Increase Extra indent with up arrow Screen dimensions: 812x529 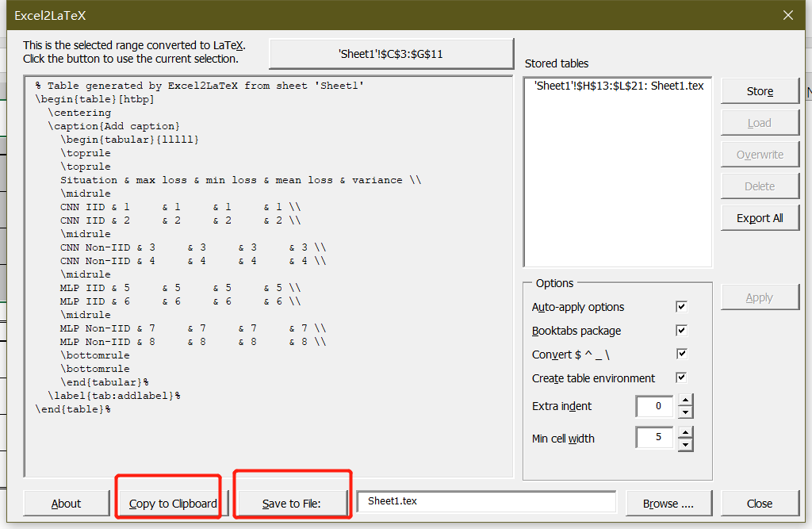[x=687, y=401]
